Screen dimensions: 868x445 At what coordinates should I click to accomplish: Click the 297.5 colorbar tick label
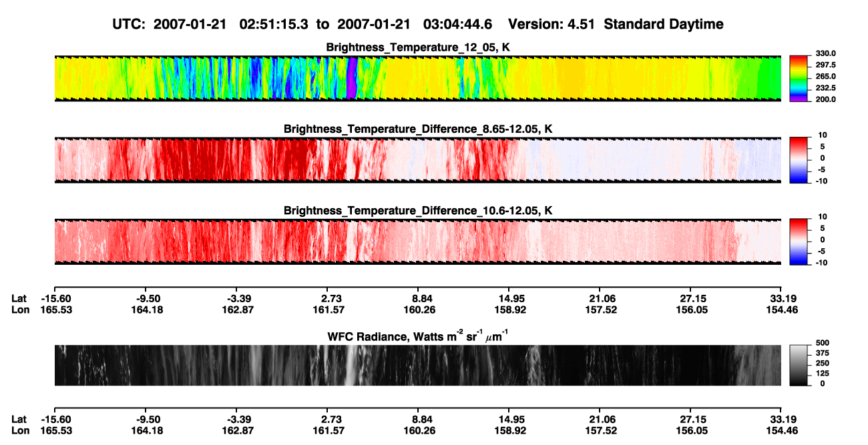[826, 65]
